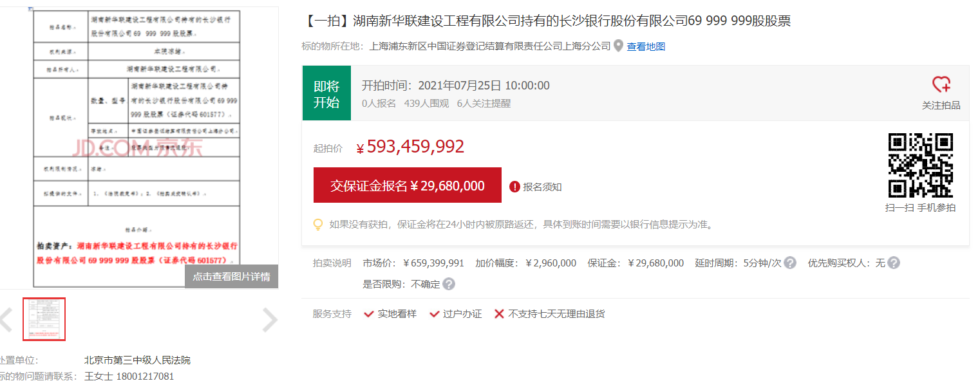The height and width of the screenshot is (381, 980).
Task: Click the 过户办证 service label
Action: point(462,314)
